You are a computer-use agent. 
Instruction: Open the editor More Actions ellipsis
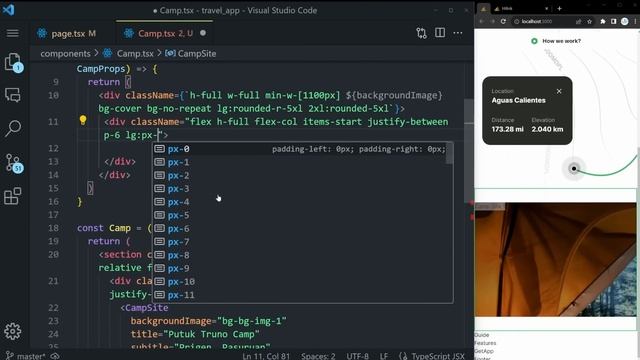click(458, 33)
